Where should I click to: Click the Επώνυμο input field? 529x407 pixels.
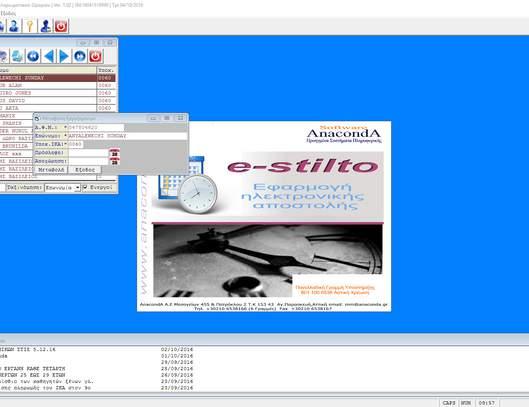coord(128,136)
